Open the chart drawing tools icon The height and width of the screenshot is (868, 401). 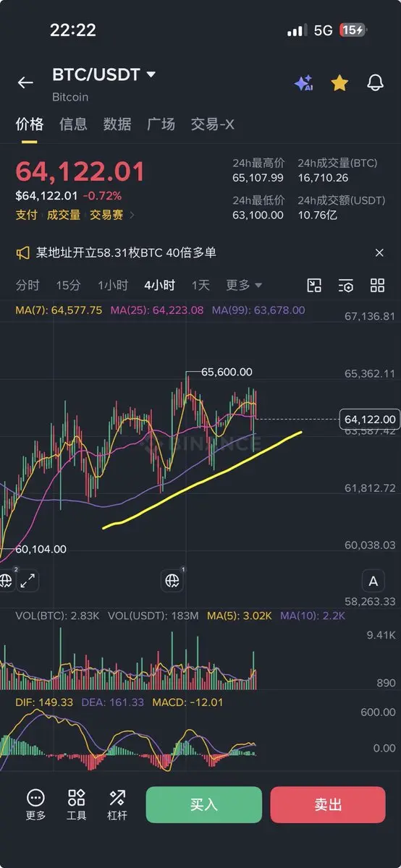[314, 285]
